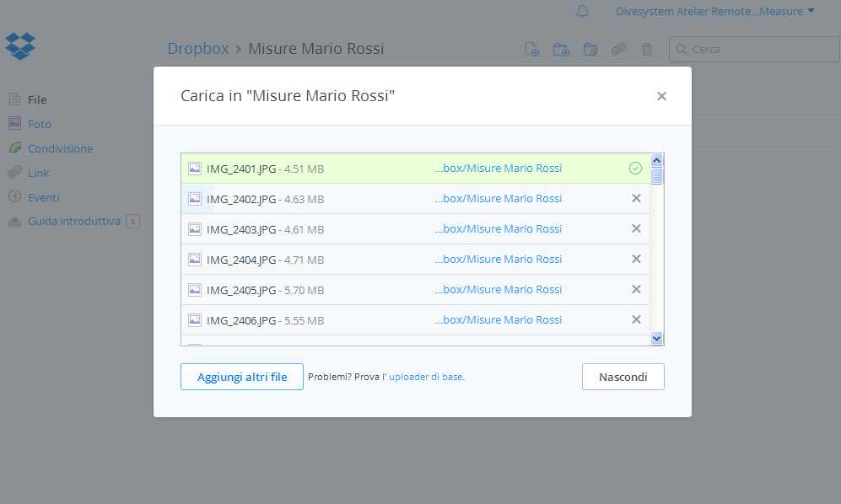Click the new folder toolbar icon
Screen dimensions: 841x504
pyautogui.click(x=561, y=50)
